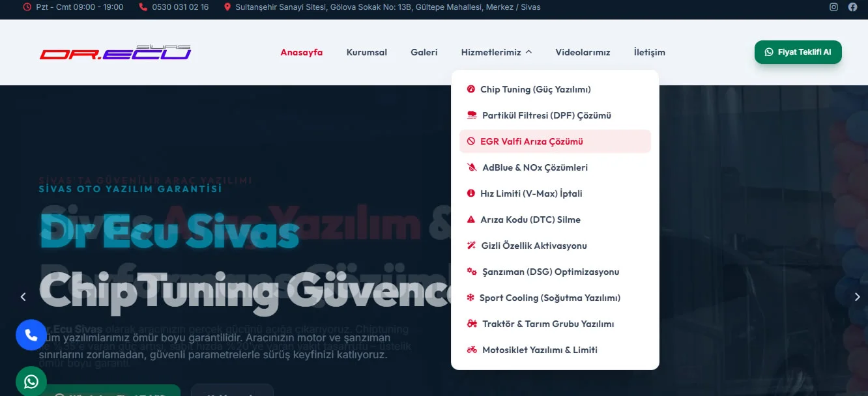Click the EGR Valfi ban icon

471,141
